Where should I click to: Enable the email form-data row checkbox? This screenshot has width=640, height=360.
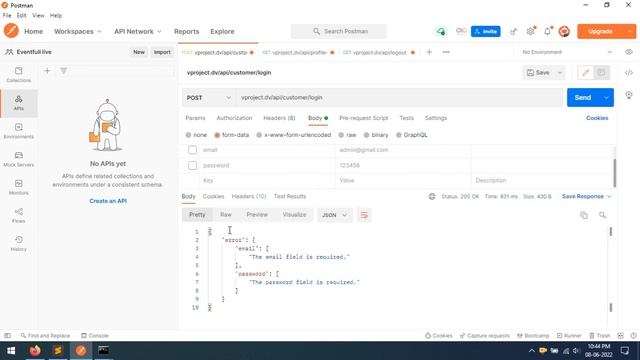193,150
